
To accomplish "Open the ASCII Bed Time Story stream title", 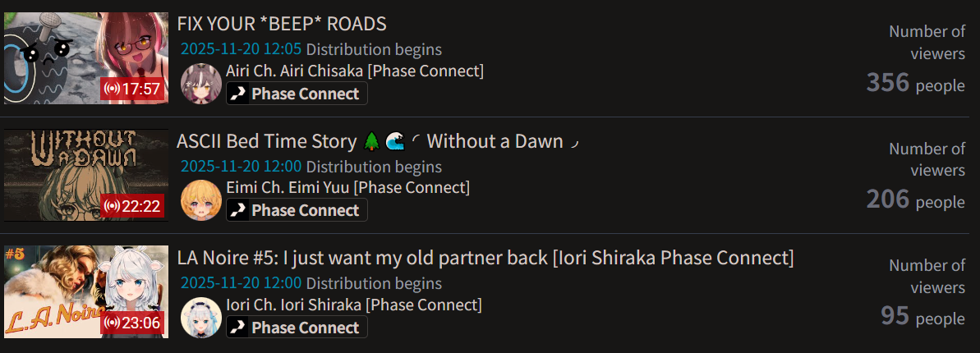I will (380, 141).
